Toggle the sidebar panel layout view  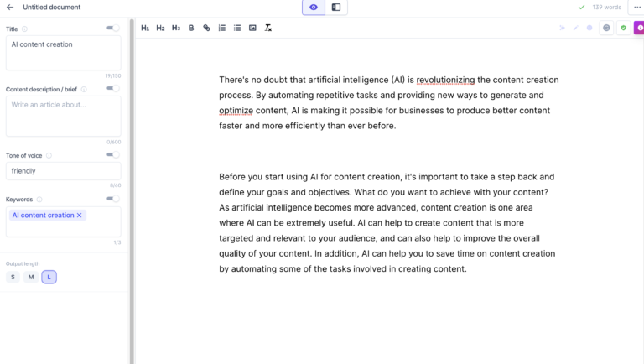click(336, 8)
